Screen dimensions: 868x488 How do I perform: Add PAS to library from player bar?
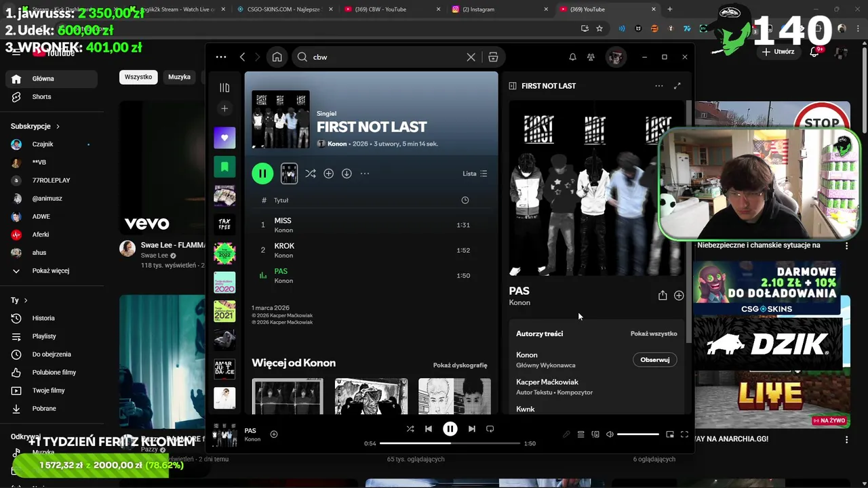(x=274, y=434)
